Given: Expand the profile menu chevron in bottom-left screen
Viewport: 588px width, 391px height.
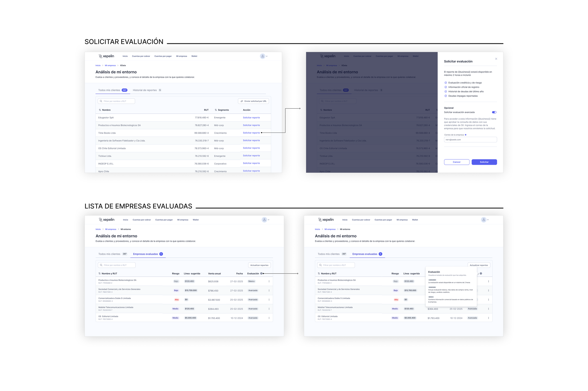Looking at the screenshot, I should pos(269,220).
